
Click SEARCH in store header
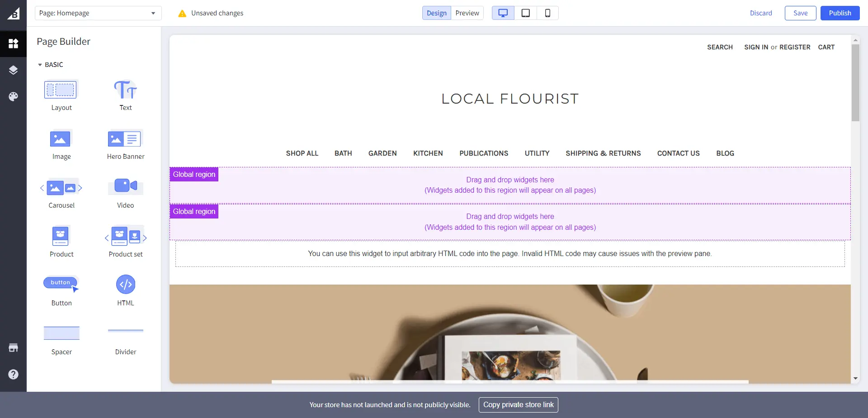pyautogui.click(x=720, y=47)
